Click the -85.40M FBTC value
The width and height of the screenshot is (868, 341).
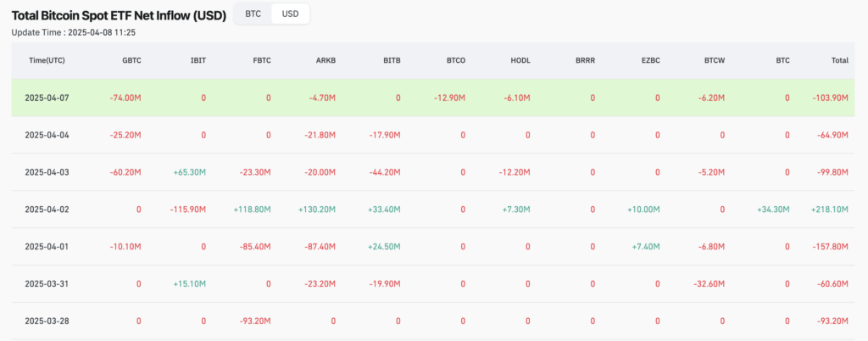click(255, 247)
